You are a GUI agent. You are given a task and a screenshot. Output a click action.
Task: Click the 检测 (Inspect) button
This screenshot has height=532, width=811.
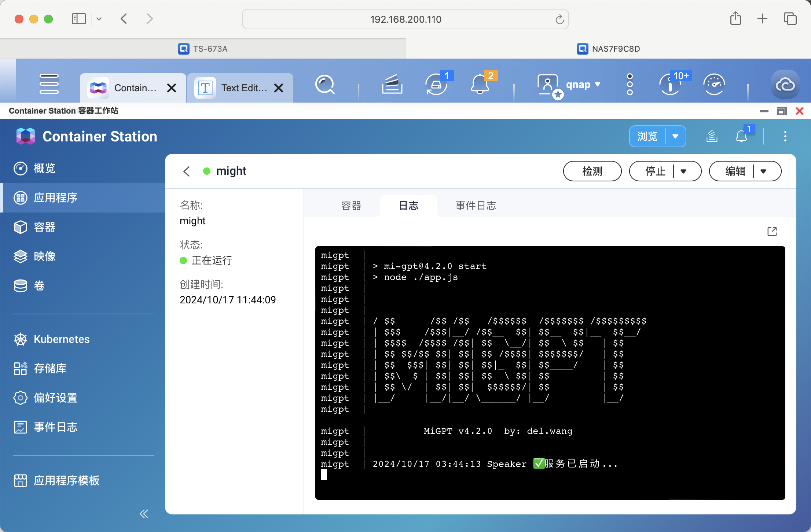592,171
